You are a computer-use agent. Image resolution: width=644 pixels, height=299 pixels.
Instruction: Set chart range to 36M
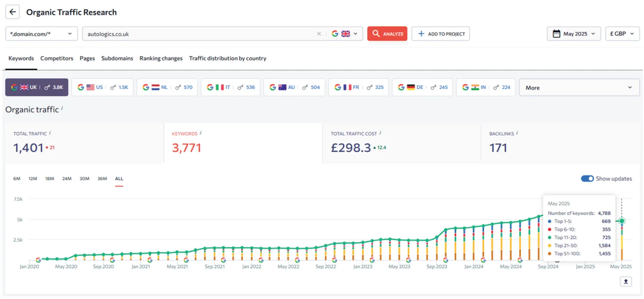pyautogui.click(x=102, y=179)
